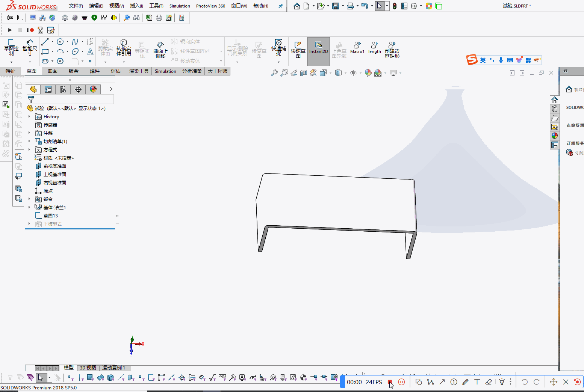Click the 运动算例 1 tab
This screenshot has height=392, width=584.
tap(114, 368)
